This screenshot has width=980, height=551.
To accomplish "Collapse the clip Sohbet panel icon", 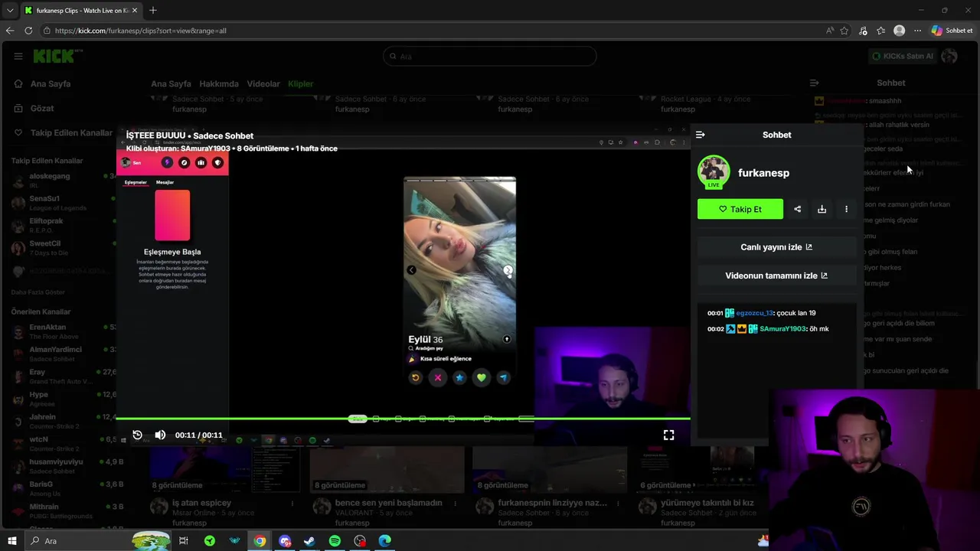I will 700,135.
